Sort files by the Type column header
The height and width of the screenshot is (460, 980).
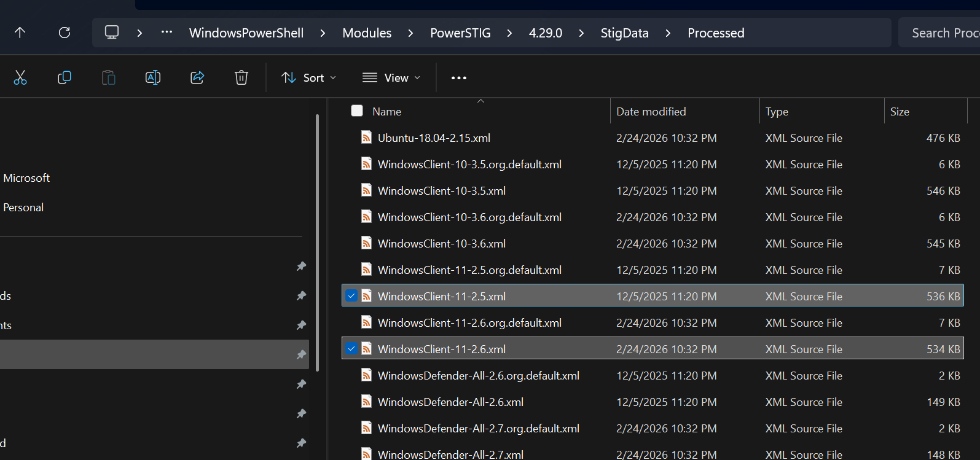(x=777, y=111)
